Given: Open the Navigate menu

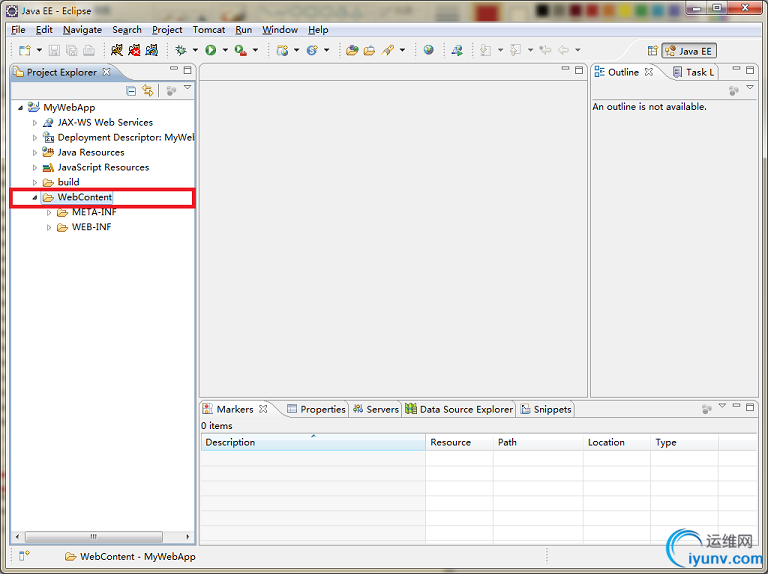Looking at the screenshot, I should point(82,30).
